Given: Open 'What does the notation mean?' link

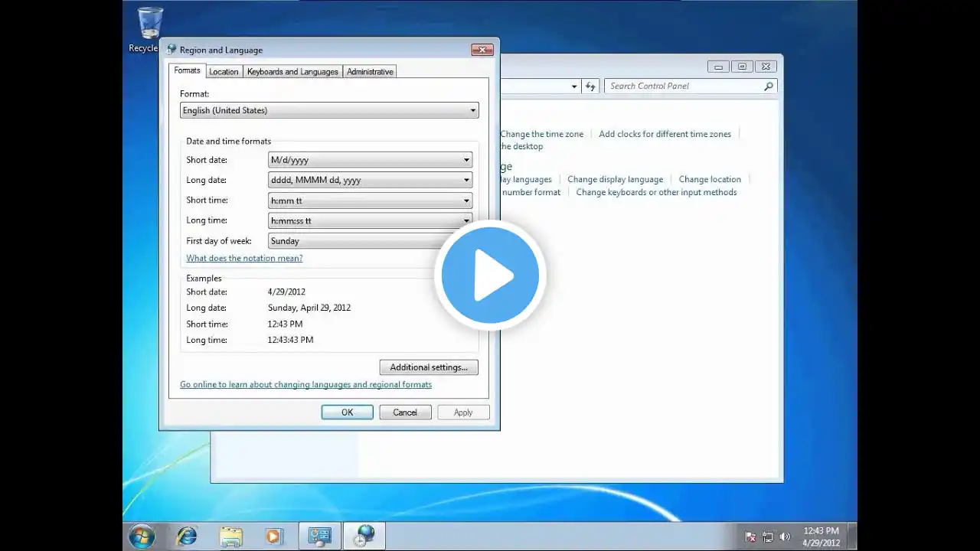Looking at the screenshot, I should click(x=244, y=259).
